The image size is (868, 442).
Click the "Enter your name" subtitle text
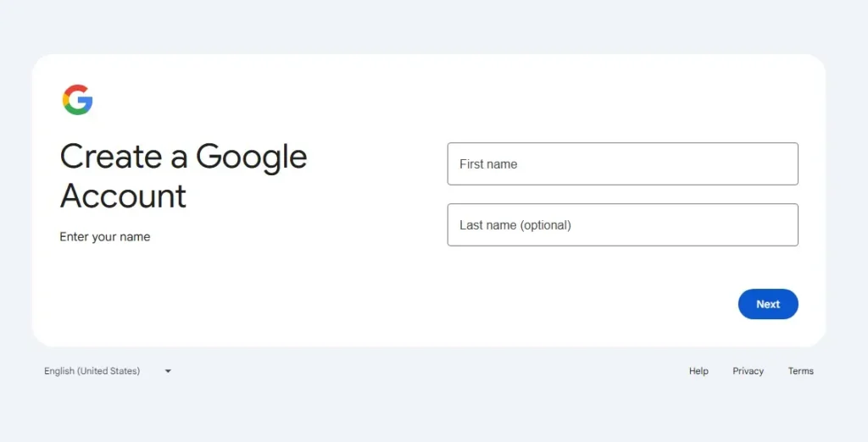pos(105,237)
